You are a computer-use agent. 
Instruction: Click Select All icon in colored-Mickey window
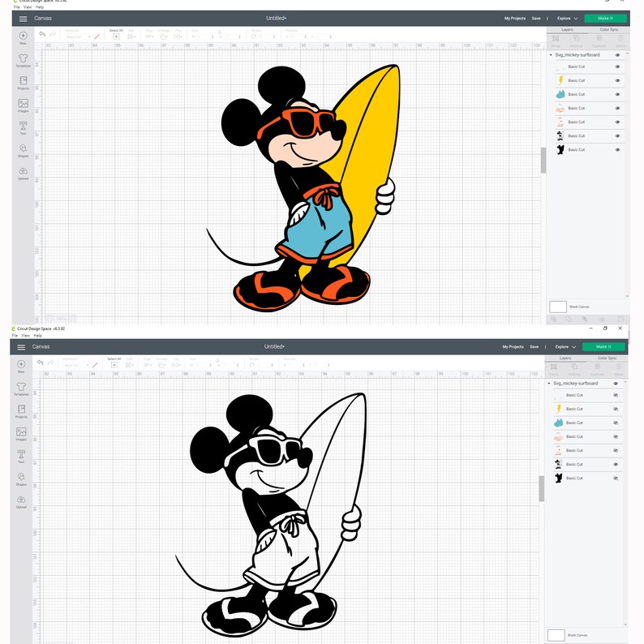pos(116,35)
